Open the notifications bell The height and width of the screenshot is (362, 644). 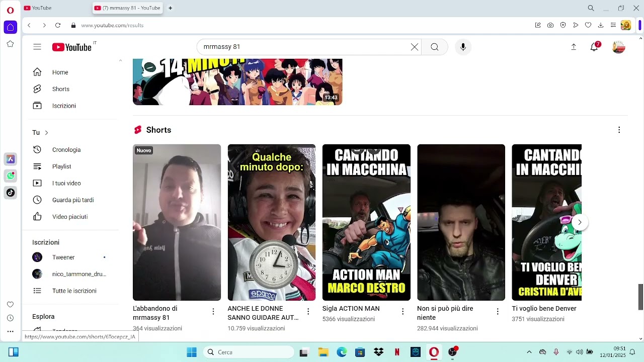(595, 47)
